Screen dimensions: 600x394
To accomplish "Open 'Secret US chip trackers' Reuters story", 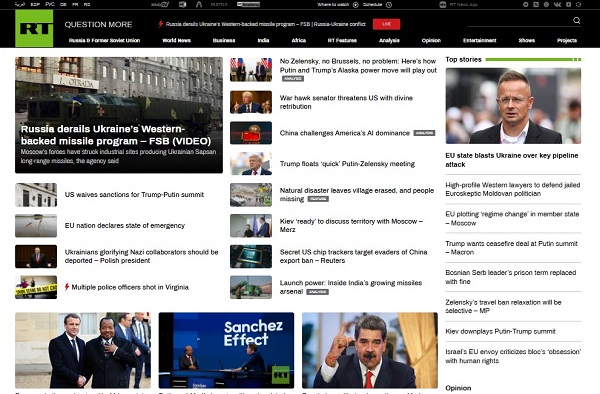I will click(354, 256).
